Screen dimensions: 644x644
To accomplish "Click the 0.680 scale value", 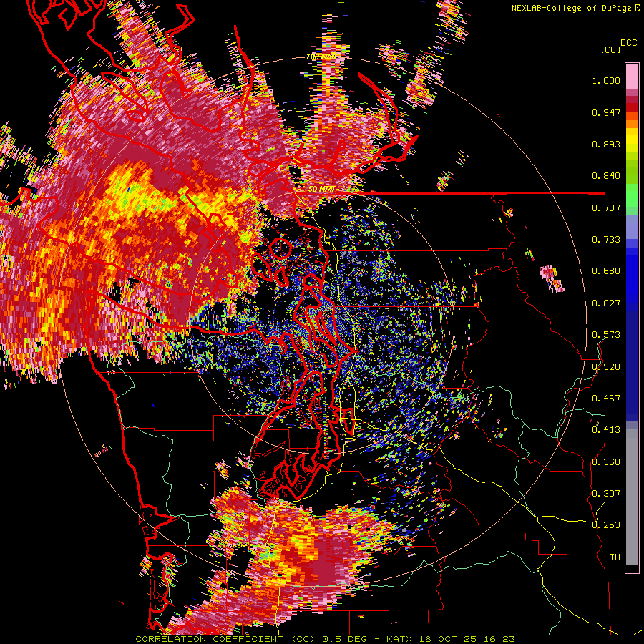I will [606, 271].
